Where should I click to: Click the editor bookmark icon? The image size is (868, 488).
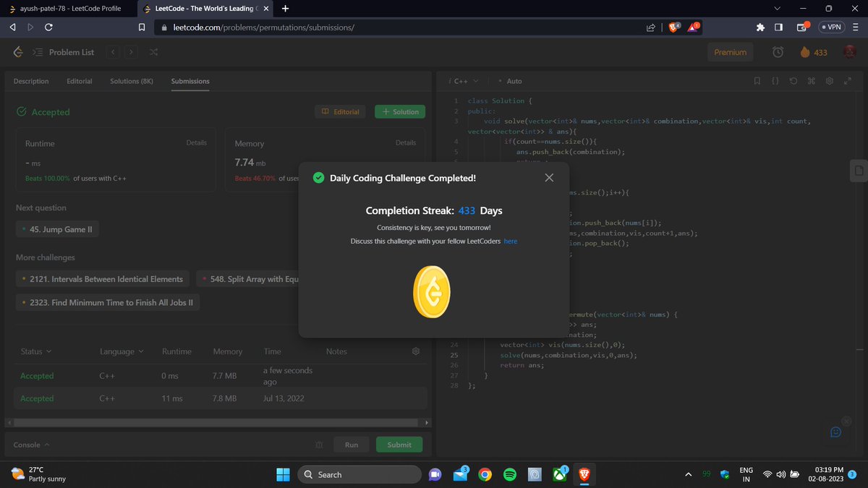click(x=757, y=81)
